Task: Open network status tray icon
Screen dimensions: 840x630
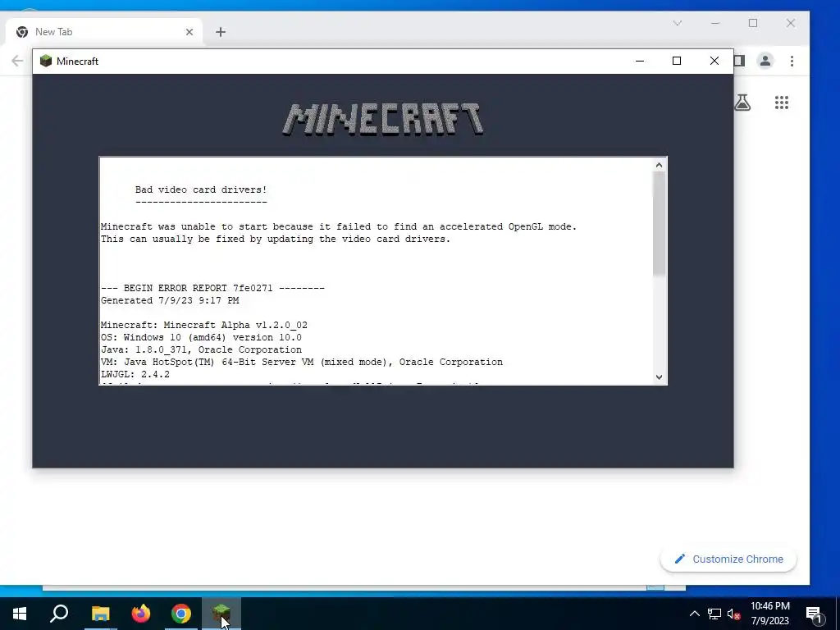Action: pyautogui.click(x=714, y=614)
